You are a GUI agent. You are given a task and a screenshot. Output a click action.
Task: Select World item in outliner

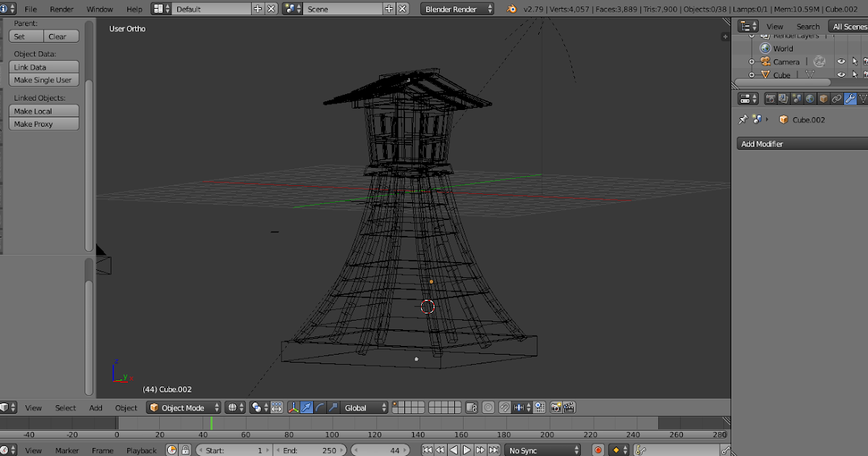coord(783,48)
